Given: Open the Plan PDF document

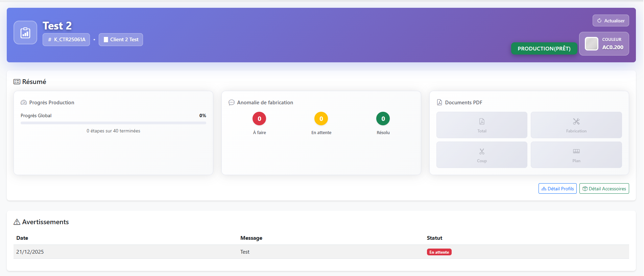Looking at the screenshot, I should (576, 155).
